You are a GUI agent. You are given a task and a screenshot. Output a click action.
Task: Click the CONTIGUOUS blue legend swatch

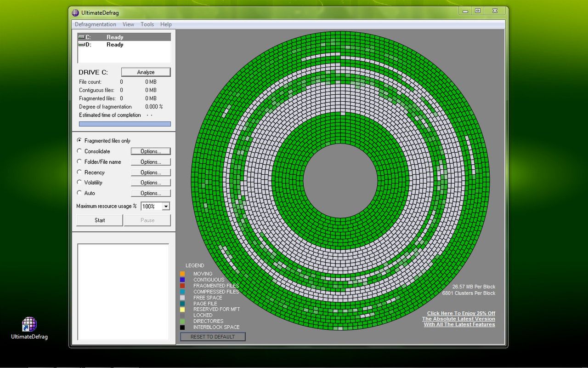coord(182,280)
